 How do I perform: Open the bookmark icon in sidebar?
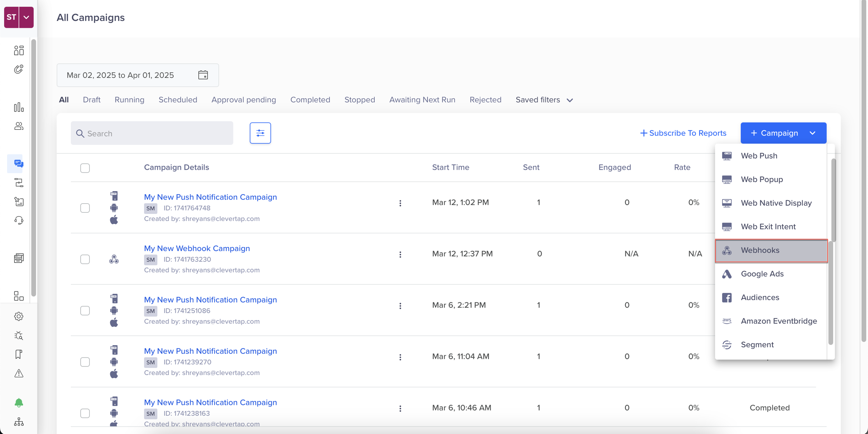point(19,354)
